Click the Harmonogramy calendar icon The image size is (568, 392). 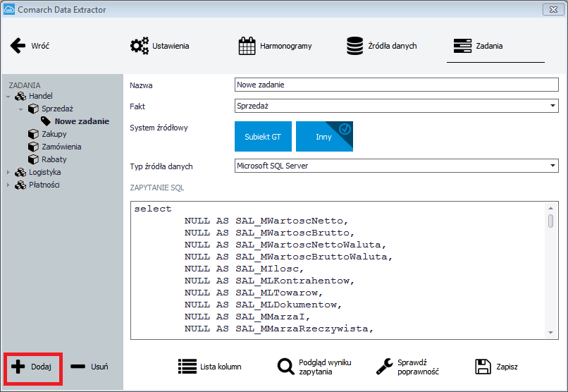point(247,46)
